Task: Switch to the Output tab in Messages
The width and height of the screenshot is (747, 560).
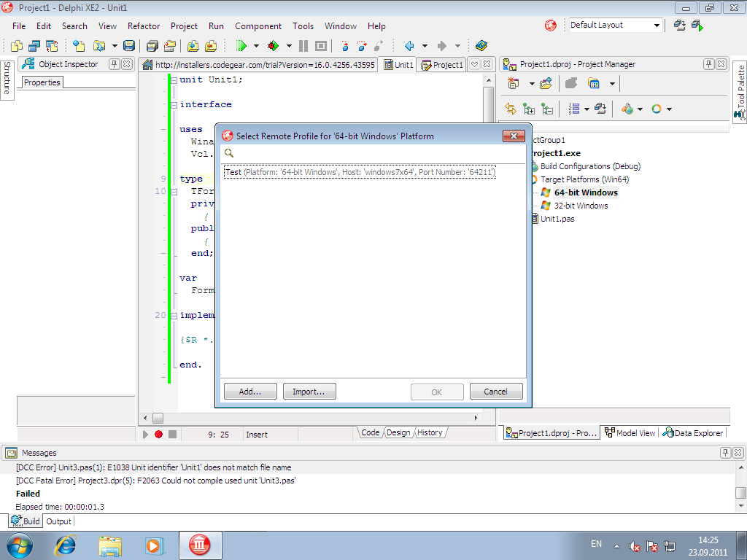Action: (58, 521)
